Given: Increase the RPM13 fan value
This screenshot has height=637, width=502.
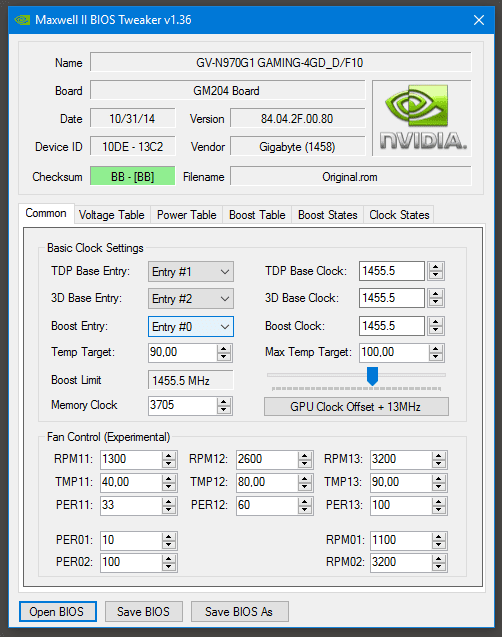Looking at the screenshot, I should (x=439, y=455).
